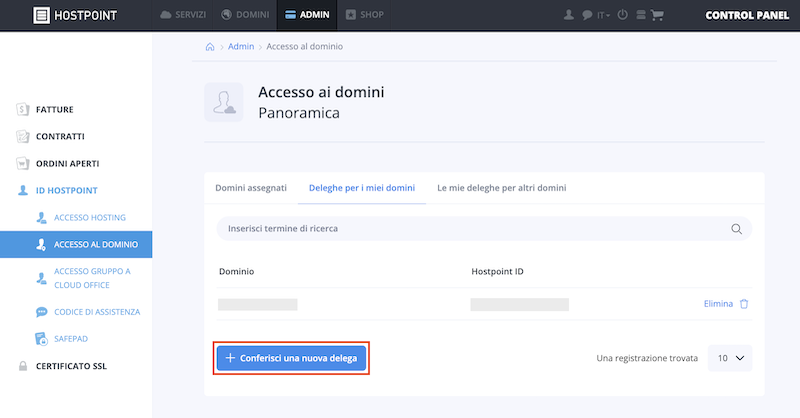800x418 pixels.
Task: Click the Accesso gruppo a Cloud Office icon
Action: pos(41,278)
